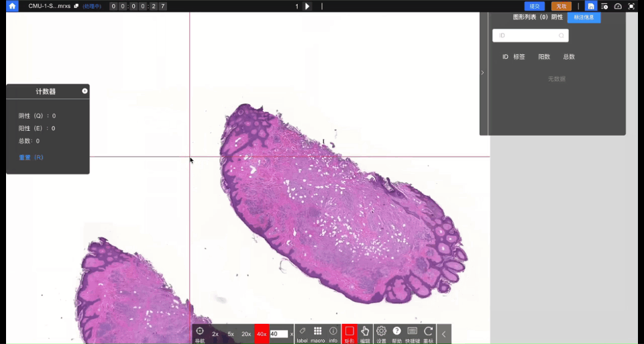Toggle fullscreen mode icon
644x344 pixels.
(x=631, y=6)
